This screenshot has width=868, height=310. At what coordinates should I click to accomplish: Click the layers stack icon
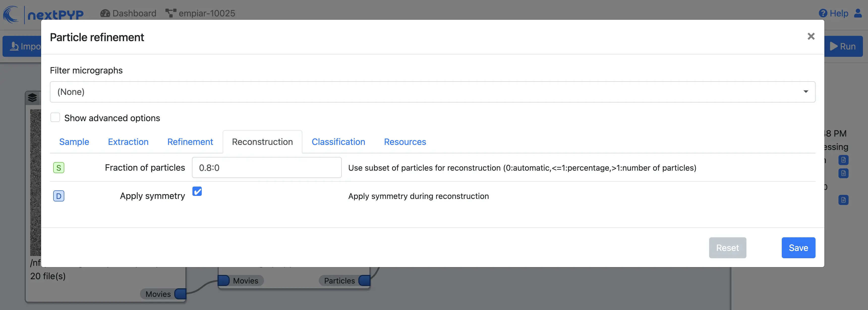[32, 98]
